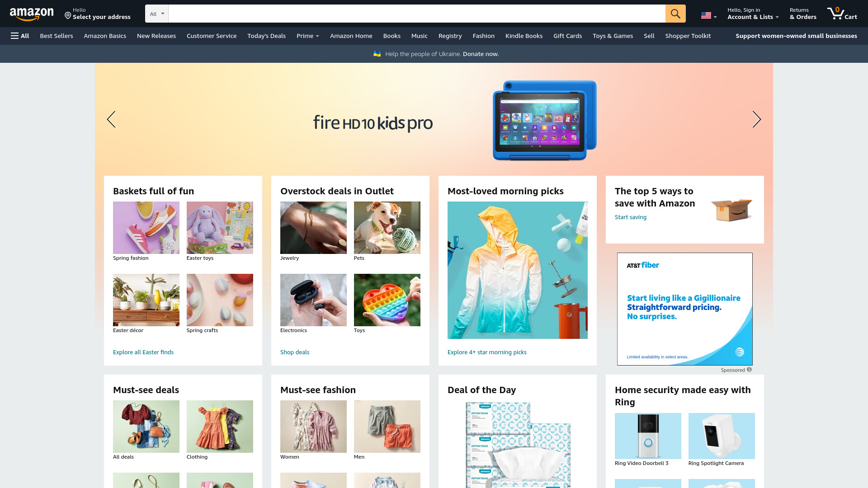
Task: Click Explore 4+ star morning picks
Action: (487, 352)
